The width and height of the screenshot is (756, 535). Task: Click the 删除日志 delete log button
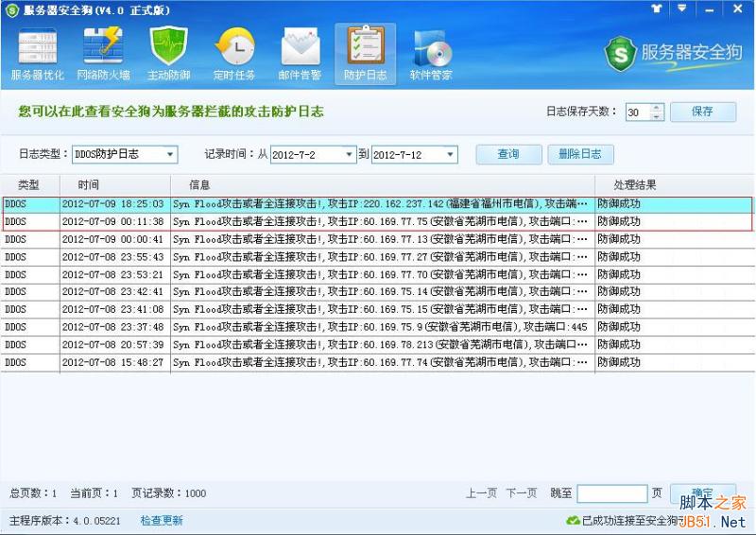[581, 154]
